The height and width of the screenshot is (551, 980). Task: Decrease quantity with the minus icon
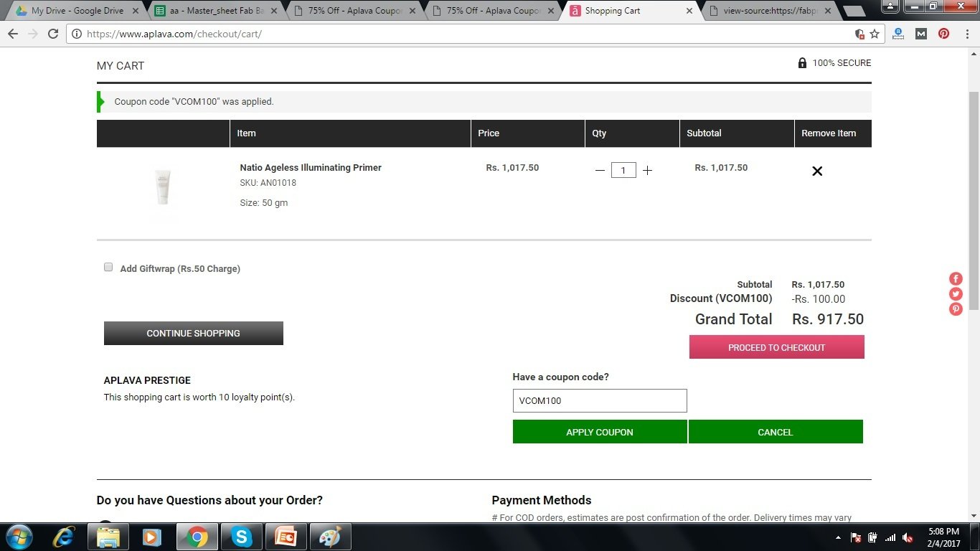click(x=600, y=171)
